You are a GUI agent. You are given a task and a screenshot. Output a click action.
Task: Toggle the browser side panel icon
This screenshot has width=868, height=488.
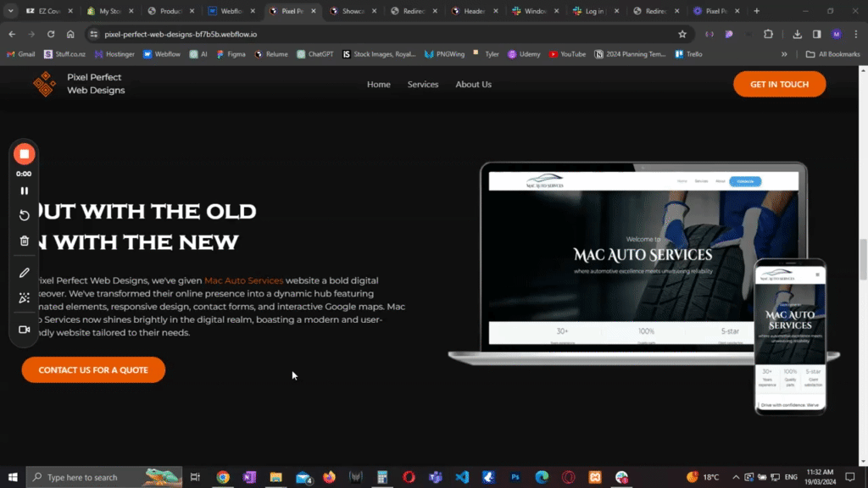point(816,34)
